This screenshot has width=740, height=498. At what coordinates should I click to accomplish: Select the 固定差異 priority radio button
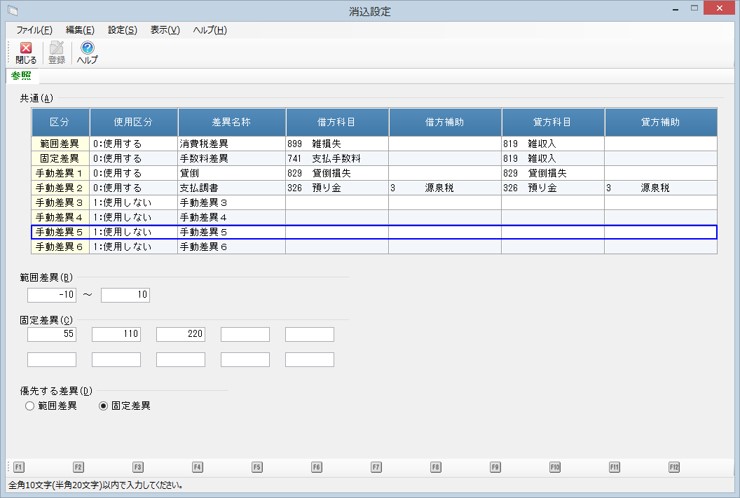tap(103, 406)
